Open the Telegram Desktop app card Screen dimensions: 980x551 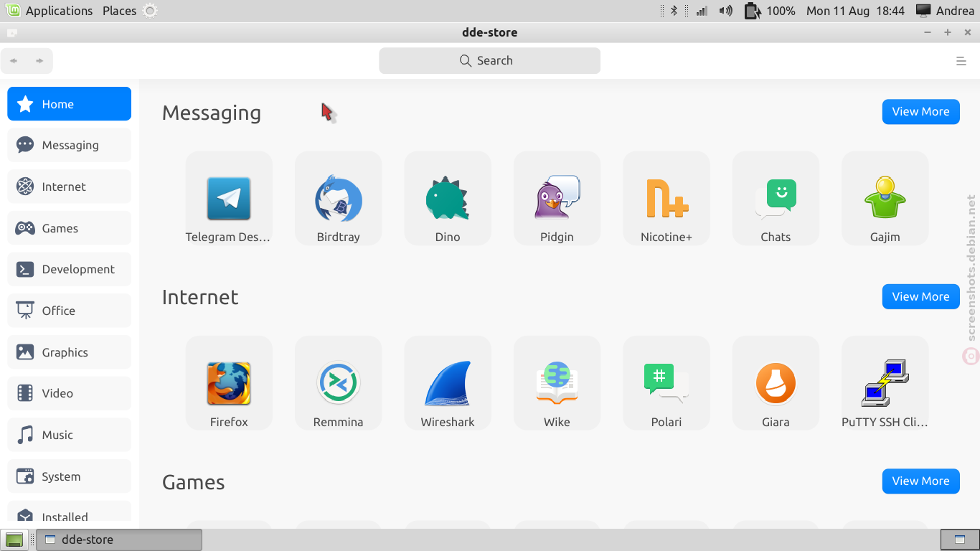pyautogui.click(x=229, y=198)
